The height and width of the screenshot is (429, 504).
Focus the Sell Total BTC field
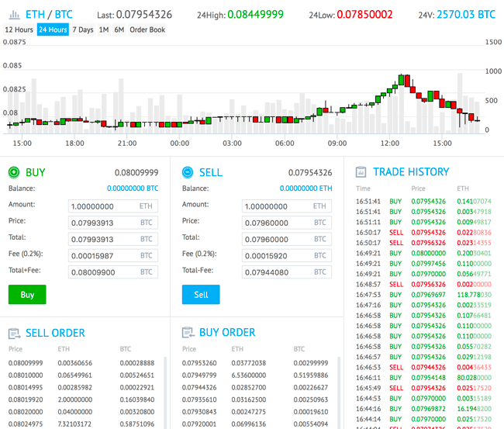[287, 239]
